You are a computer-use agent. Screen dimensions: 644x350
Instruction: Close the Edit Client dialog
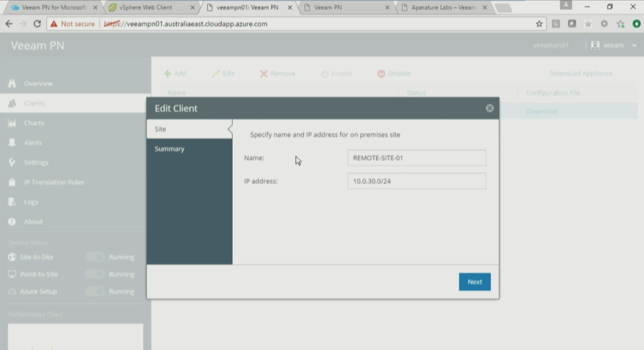pyautogui.click(x=489, y=108)
